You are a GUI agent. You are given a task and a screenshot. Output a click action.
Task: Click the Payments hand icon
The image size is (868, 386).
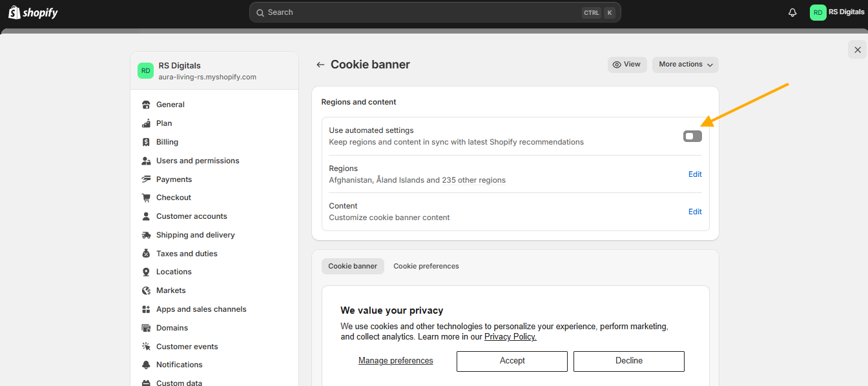point(146,179)
